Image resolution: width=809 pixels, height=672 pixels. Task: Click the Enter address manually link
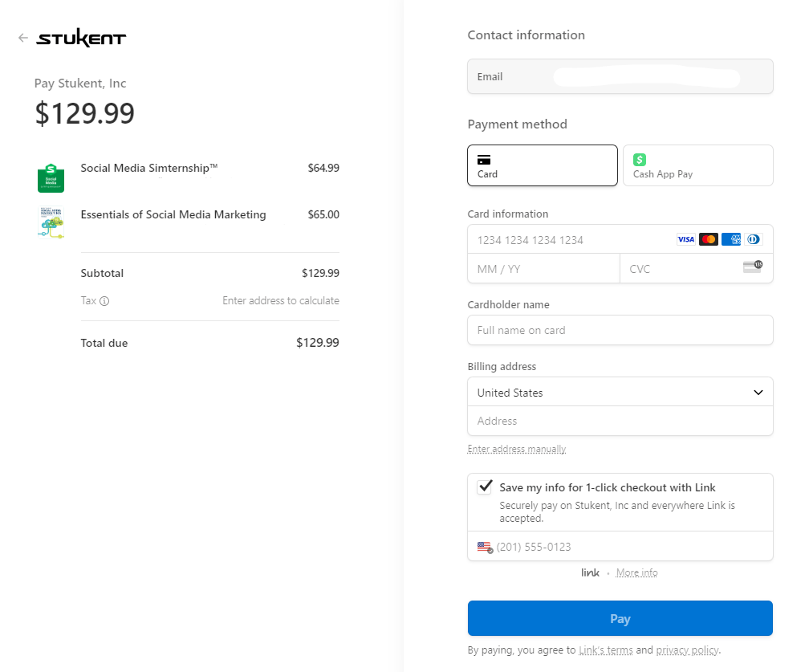coord(516,449)
